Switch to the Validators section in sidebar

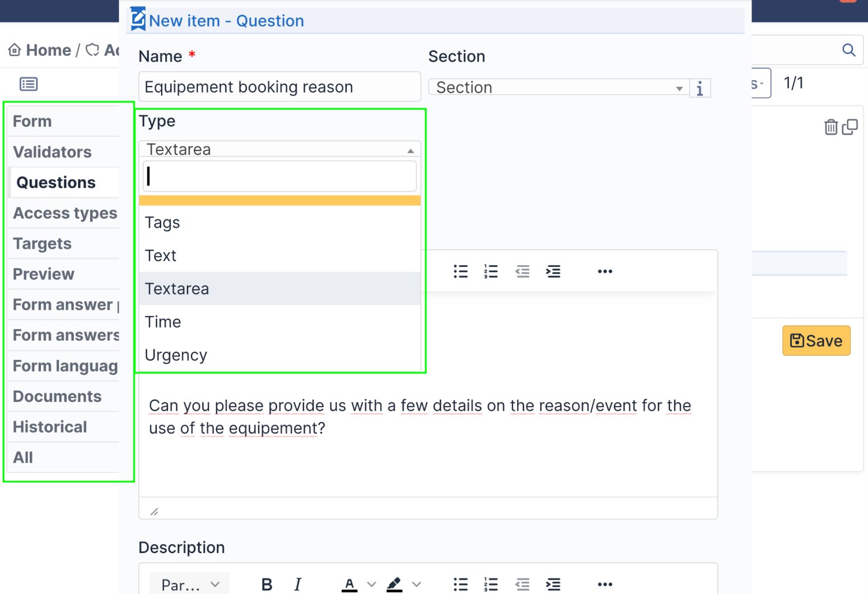pyautogui.click(x=52, y=152)
